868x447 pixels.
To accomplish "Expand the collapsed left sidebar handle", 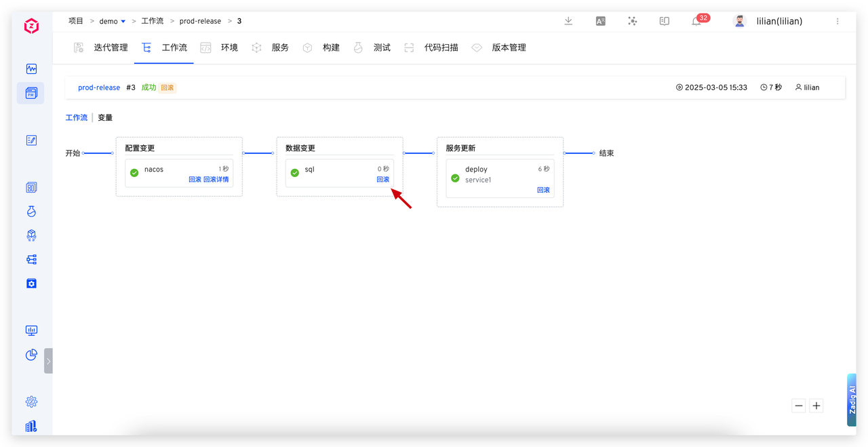I will coord(48,361).
